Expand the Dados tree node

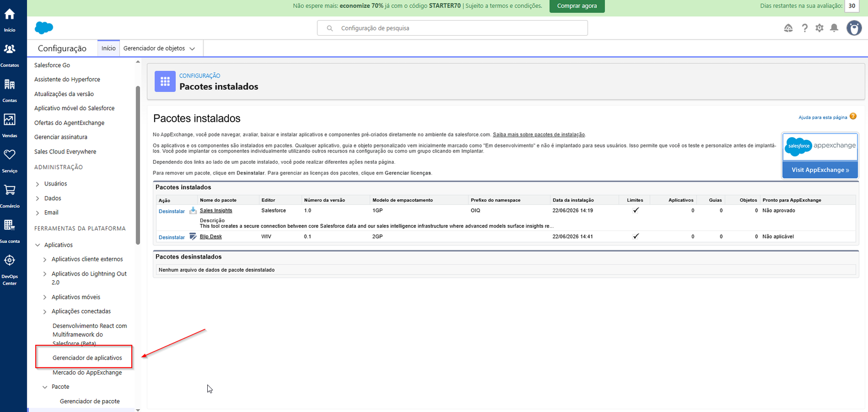37,198
